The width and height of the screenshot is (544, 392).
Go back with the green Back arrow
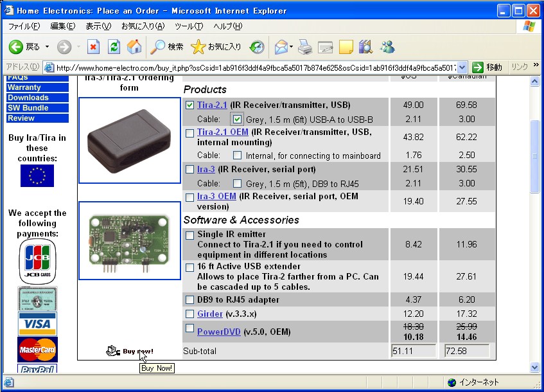coord(15,47)
